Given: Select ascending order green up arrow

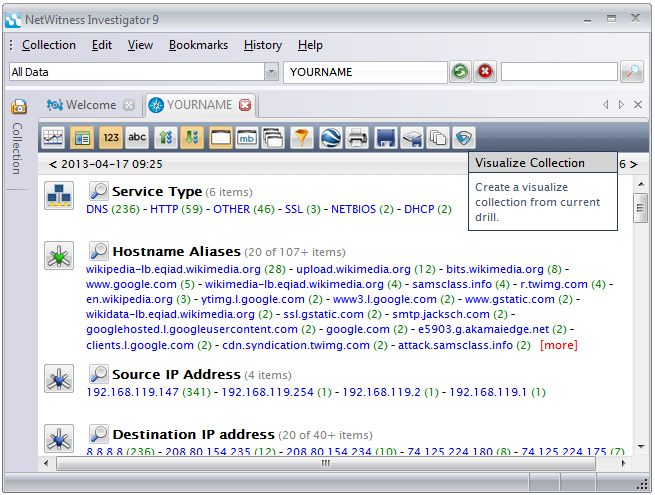Looking at the screenshot, I should [x=166, y=138].
